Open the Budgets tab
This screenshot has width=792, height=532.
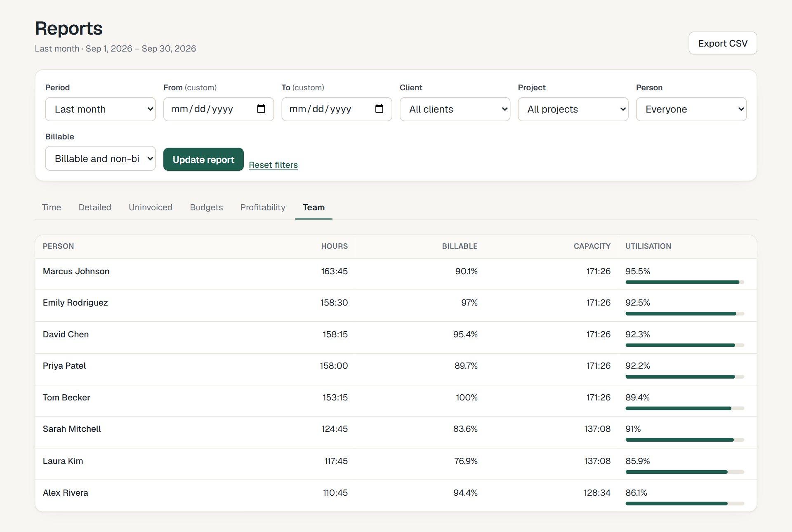(x=206, y=207)
